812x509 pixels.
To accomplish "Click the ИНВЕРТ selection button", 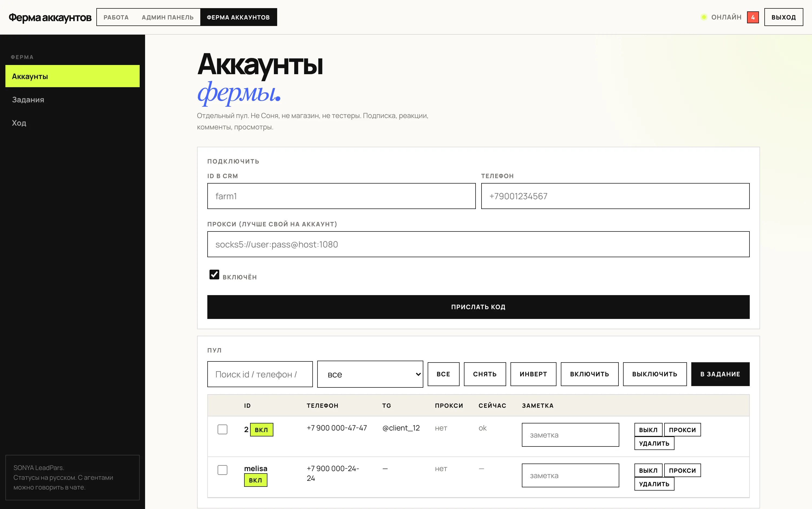I will tap(533, 374).
